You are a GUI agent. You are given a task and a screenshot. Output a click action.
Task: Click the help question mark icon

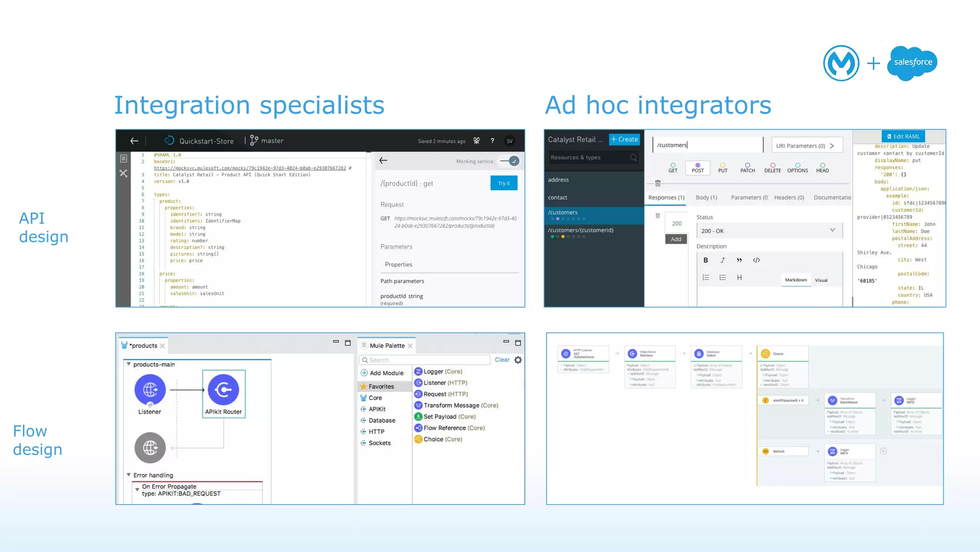pos(492,141)
